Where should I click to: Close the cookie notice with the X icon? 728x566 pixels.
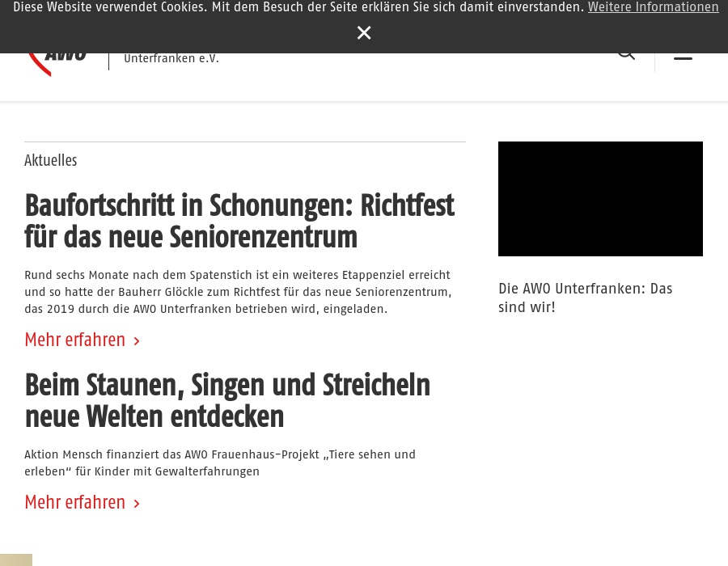point(364,33)
